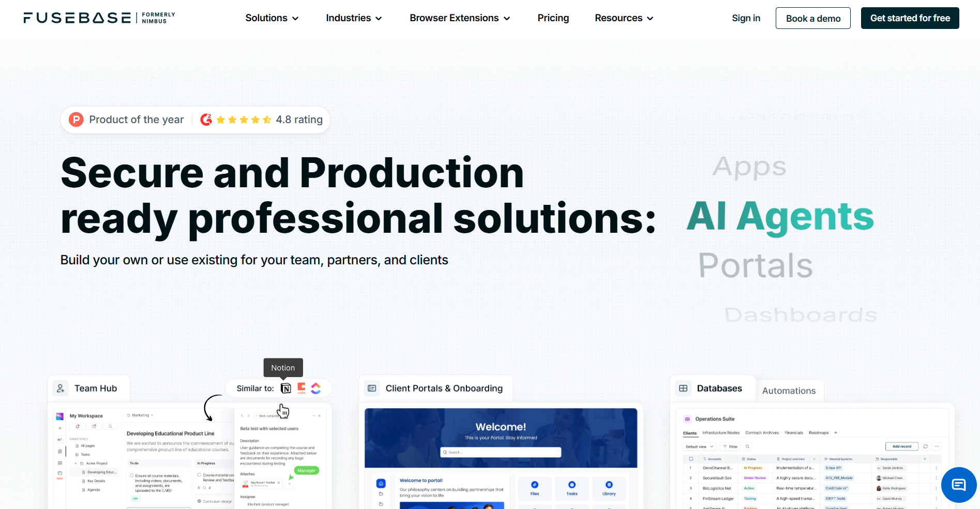Click the Coda logo next to 'Similar to:'
The image size is (980, 509).
coord(301,388)
